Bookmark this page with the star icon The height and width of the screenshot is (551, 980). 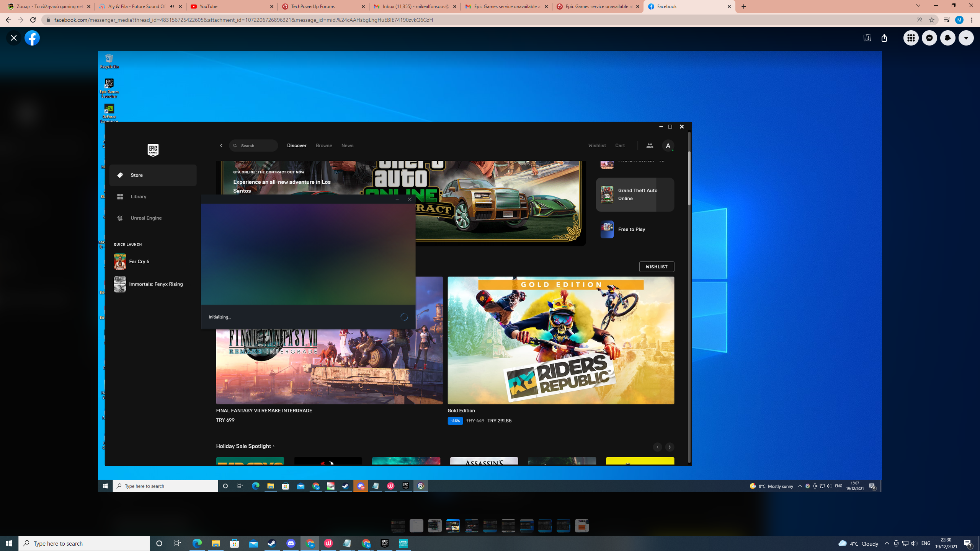[x=931, y=20]
